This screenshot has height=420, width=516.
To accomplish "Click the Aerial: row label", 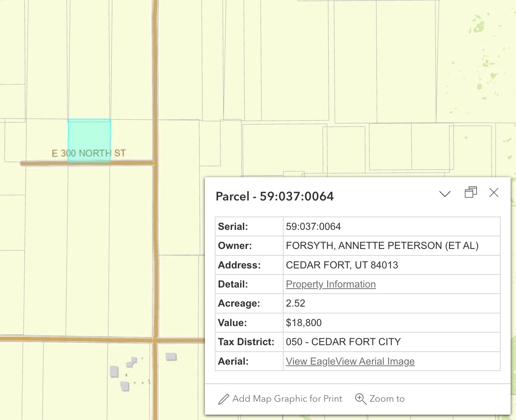I will coord(233,361).
